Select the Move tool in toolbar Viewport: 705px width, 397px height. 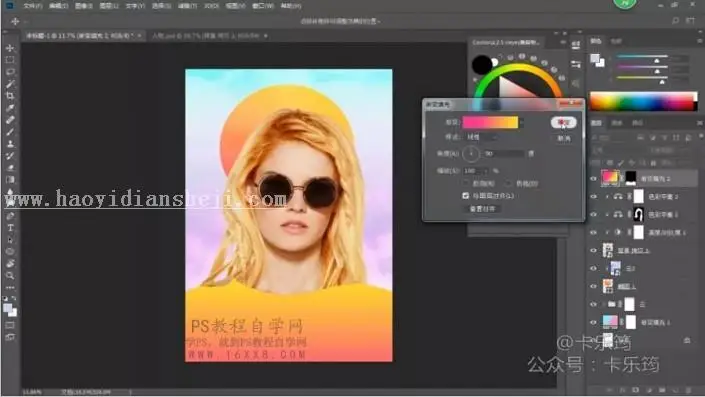10,48
